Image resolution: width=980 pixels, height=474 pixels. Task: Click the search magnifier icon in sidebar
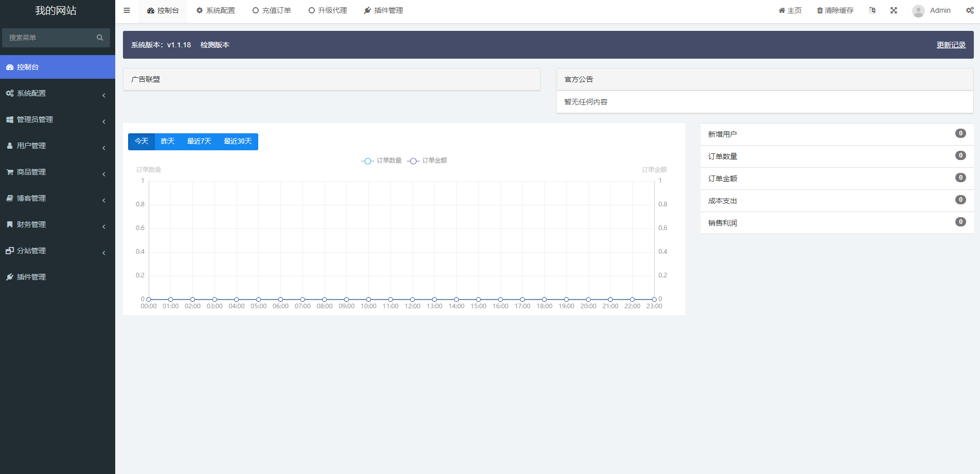point(100,38)
